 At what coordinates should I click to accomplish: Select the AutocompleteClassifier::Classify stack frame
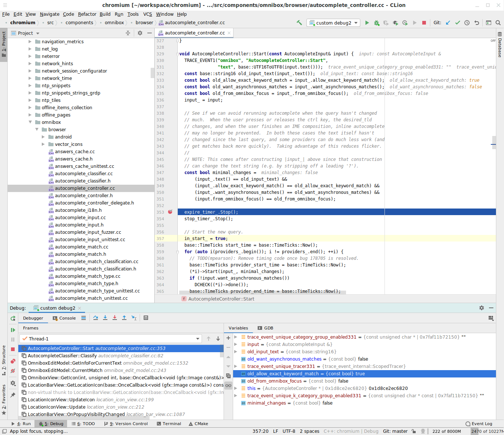tap(62, 355)
